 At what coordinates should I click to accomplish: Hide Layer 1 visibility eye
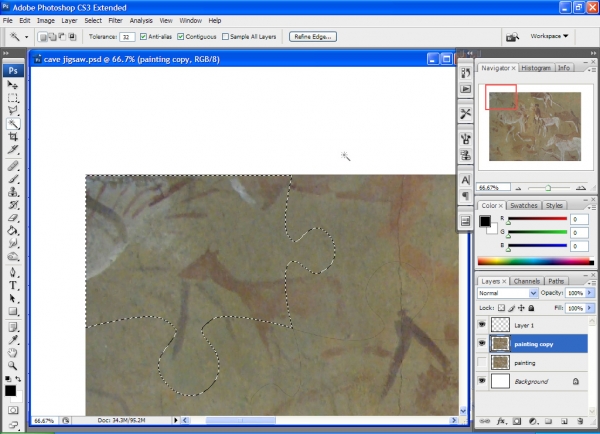tap(482, 325)
